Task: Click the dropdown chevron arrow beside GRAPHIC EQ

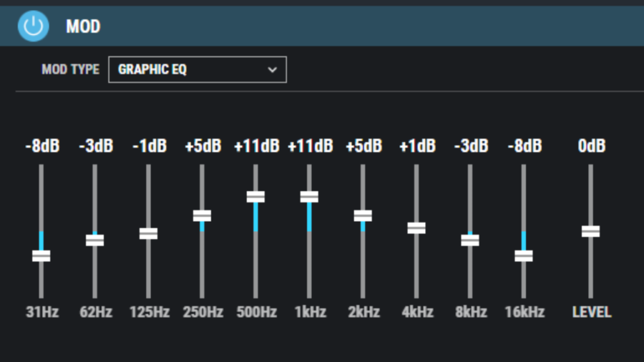Action: point(272,70)
